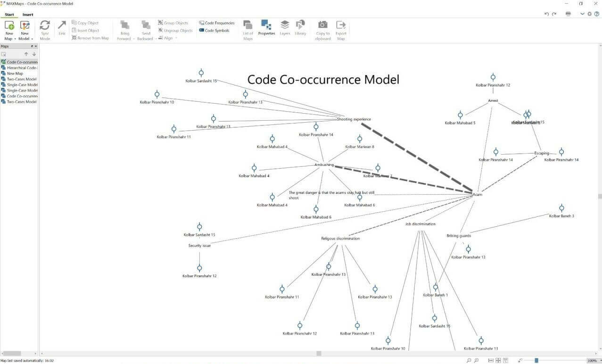602x364 pixels.
Task: Click the print icon in the top right
Action: pos(568,14)
